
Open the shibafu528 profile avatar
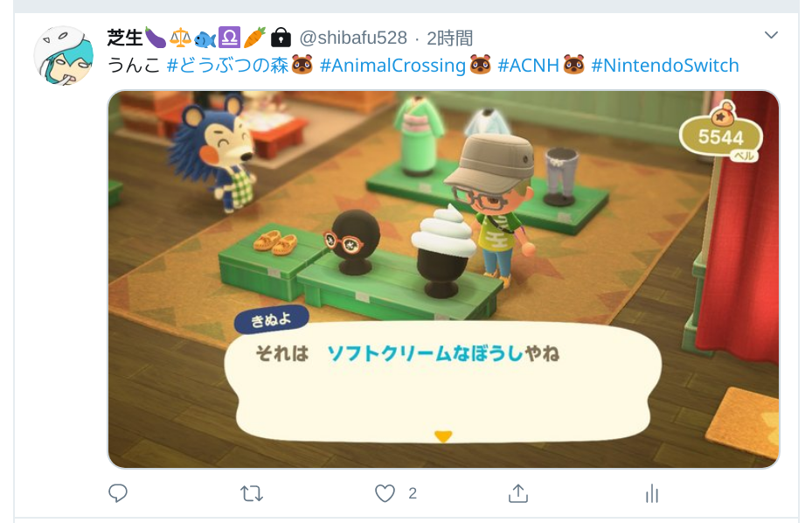tap(63, 55)
